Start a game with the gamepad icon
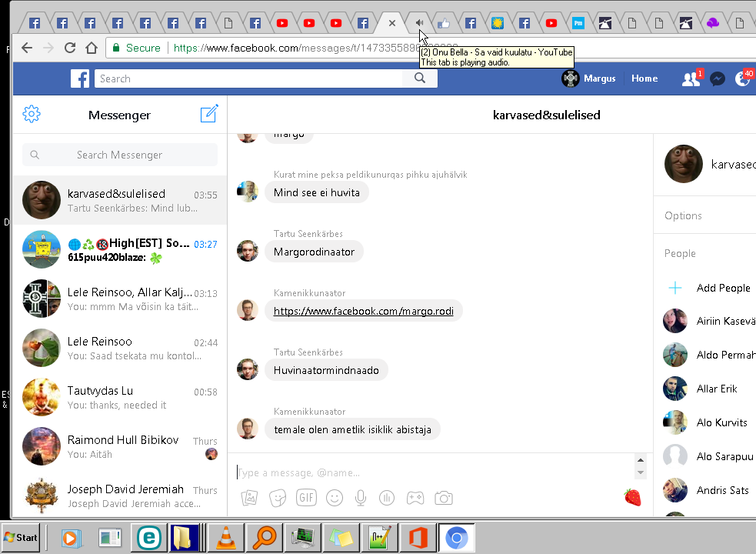The height and width of the screenshot is (554, 756). click(x=415, y=498)
